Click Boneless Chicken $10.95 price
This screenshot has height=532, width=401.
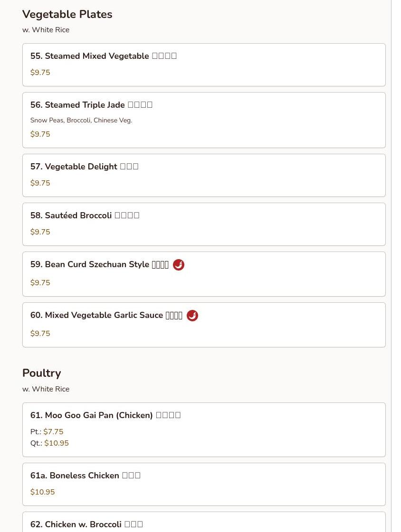(42, 492)
